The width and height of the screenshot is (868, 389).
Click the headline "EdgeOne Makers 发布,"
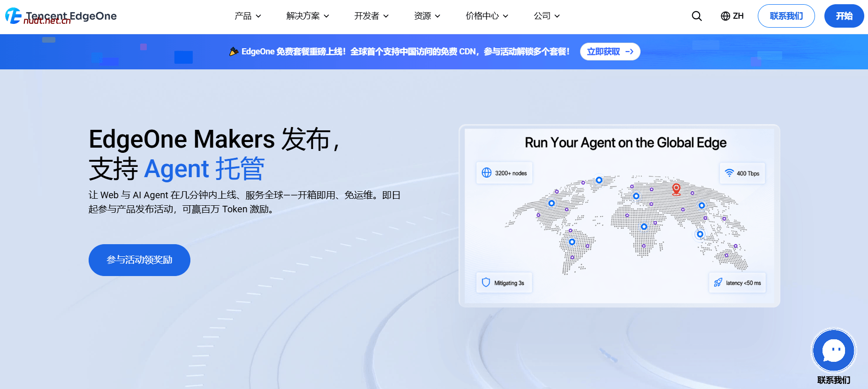coord(214,139)
